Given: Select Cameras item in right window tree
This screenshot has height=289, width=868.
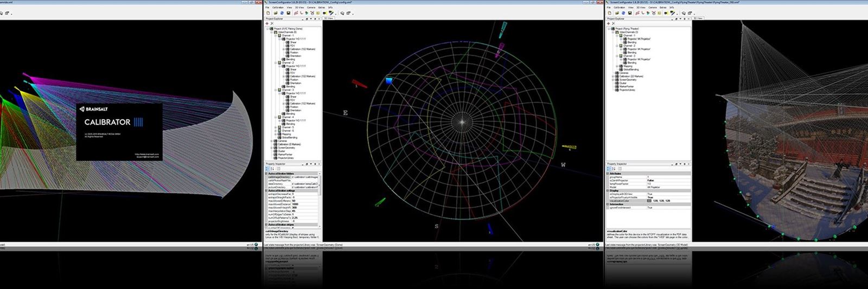Looking at the screenshot, I should (x=624, y=73).
